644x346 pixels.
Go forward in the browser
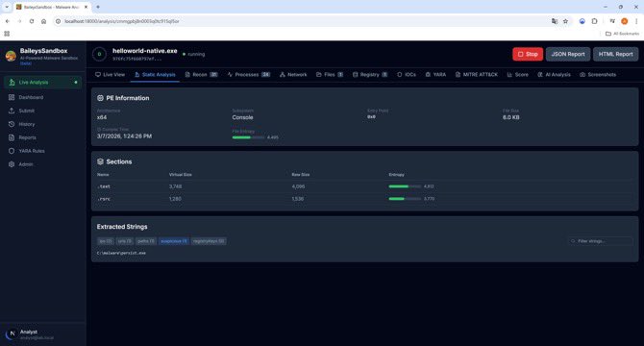19,21
